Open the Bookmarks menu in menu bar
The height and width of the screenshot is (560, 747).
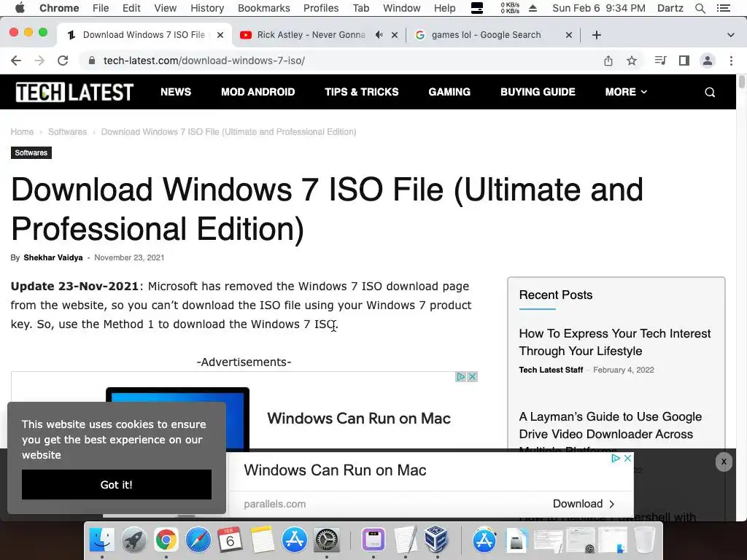tap(263, 8)
